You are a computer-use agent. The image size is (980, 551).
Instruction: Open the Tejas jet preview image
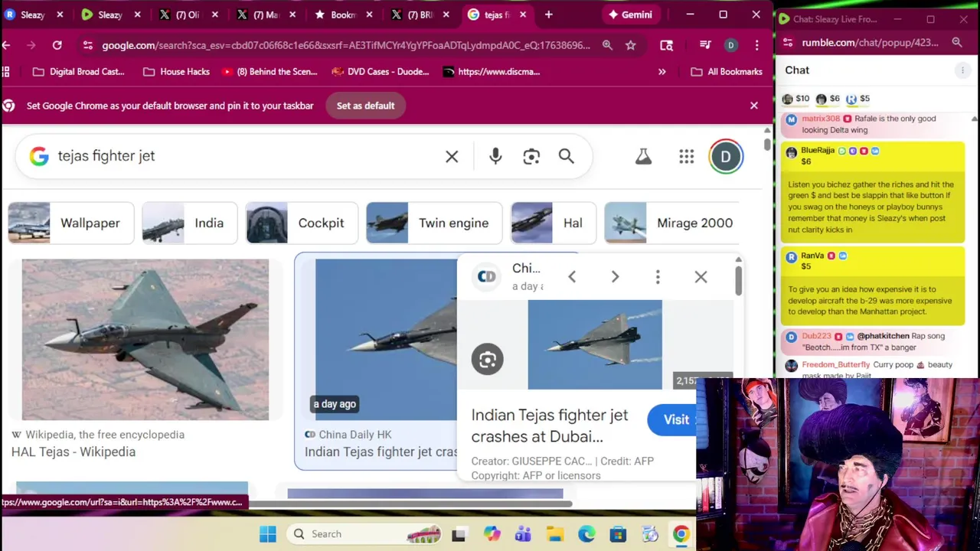coord(595,344)
